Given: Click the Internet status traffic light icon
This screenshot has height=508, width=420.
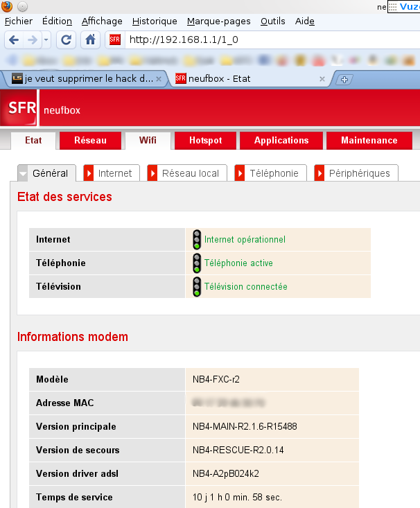Looking at the screenshot, I should pos(197,239).
